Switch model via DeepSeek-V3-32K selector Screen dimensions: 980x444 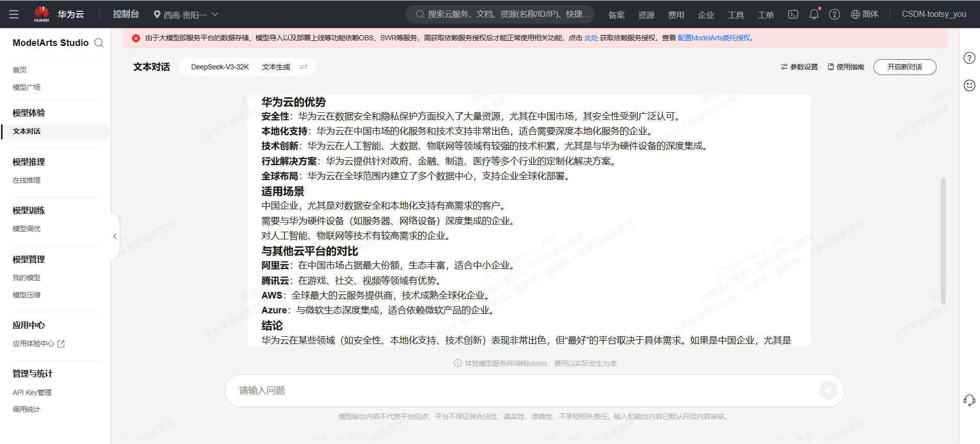point(220,67)
